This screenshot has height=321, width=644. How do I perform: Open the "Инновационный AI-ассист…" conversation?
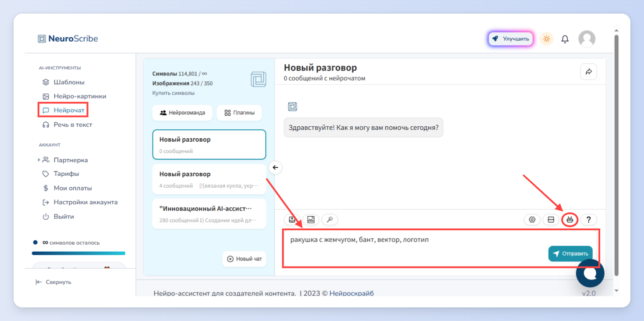pos(209,214)
